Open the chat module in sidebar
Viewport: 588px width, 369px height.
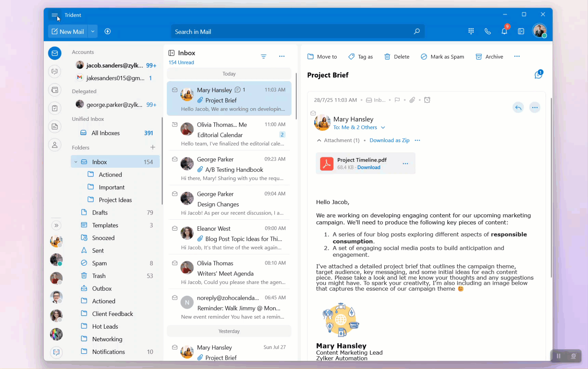tap(55, 72)
